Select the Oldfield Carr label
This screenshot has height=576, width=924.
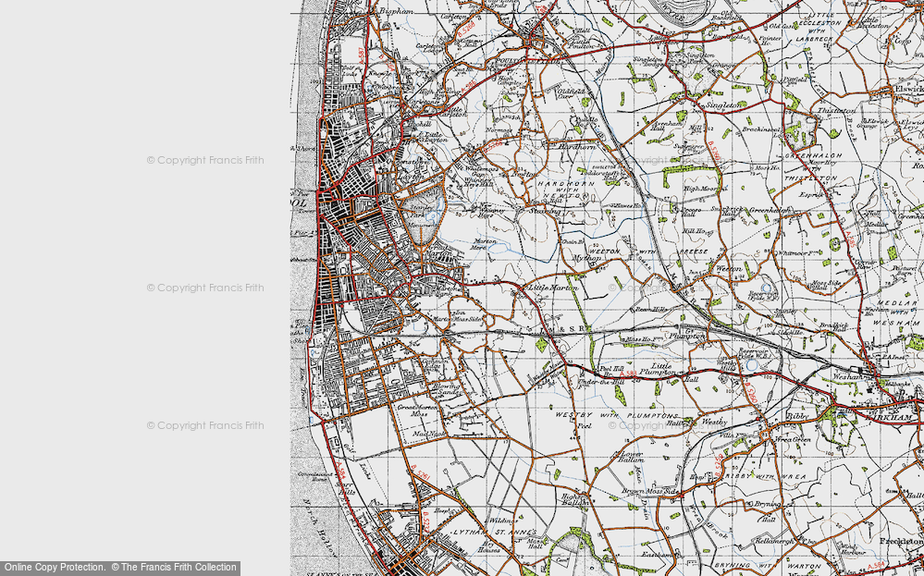click(572, 93)
